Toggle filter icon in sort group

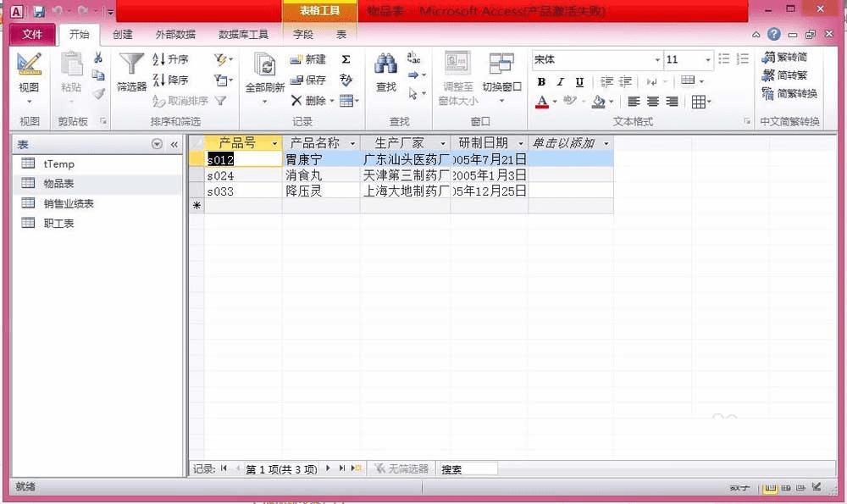coord(220,101)
